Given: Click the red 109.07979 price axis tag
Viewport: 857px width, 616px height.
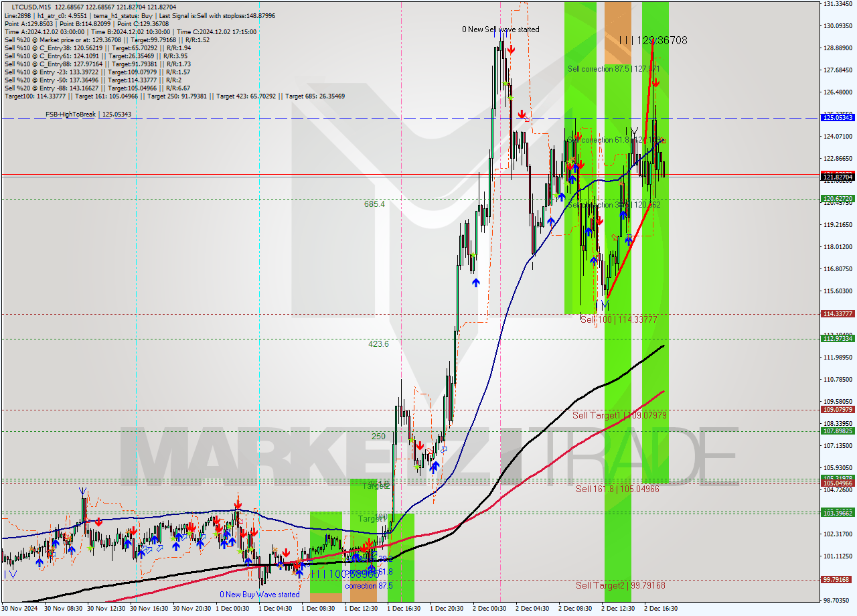Looking at the screenshot, I should tap(838, 410).
